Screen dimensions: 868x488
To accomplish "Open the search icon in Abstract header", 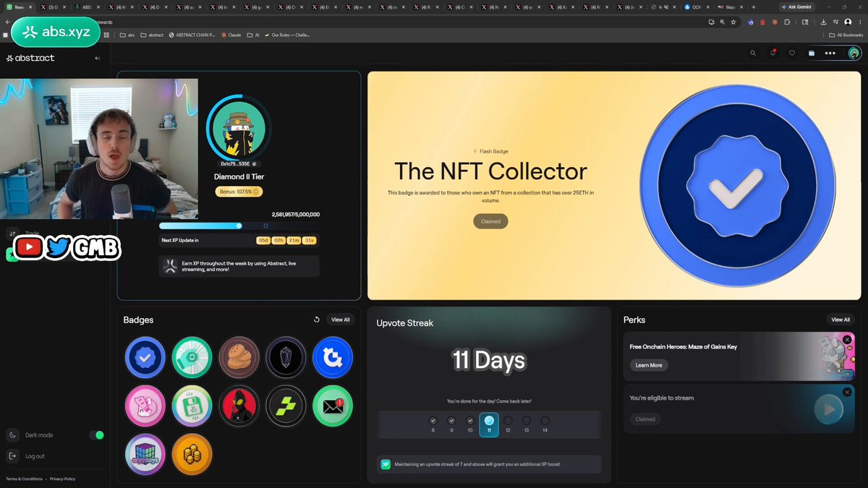I will (753, 53).
